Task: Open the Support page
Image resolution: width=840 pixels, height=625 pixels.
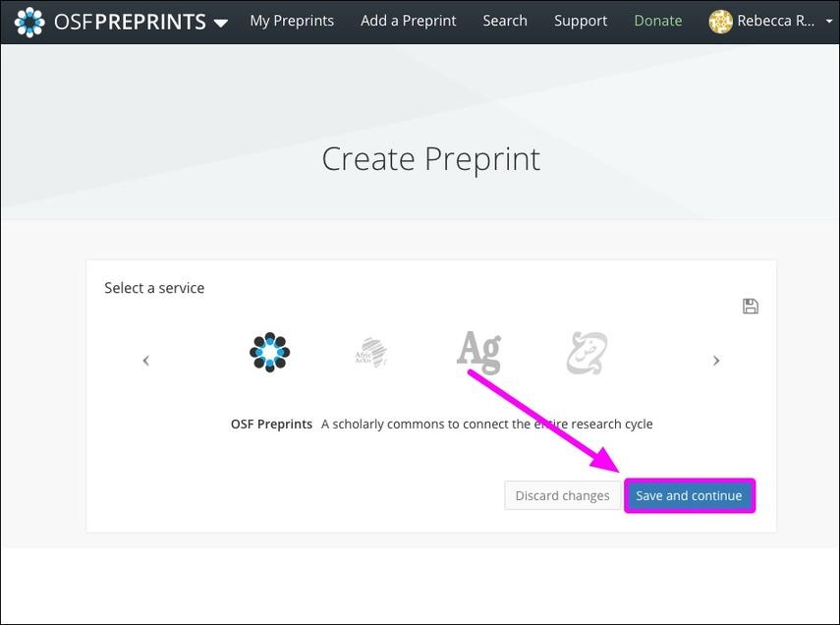Action: [581, 21]
